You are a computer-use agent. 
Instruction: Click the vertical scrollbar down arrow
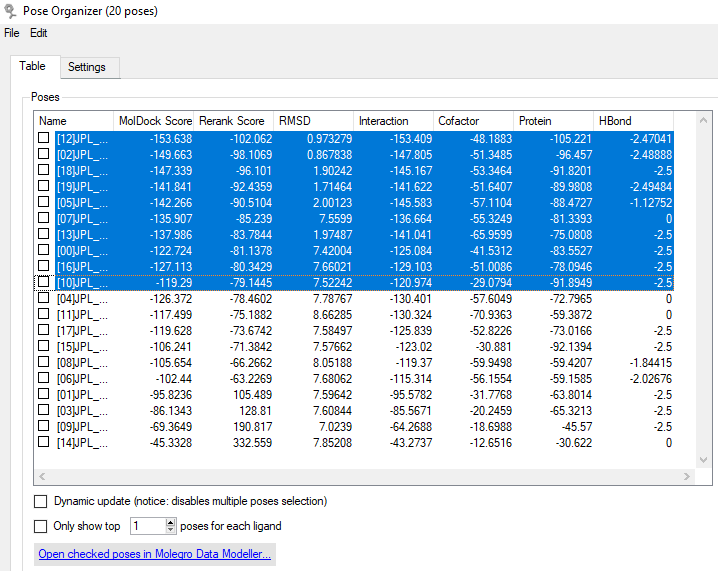703,460
